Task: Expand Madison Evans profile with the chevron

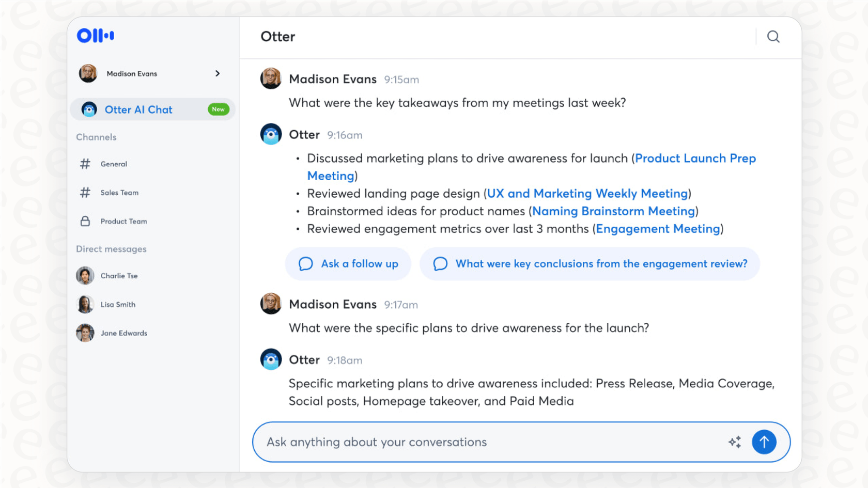Action: click(218, 73)
